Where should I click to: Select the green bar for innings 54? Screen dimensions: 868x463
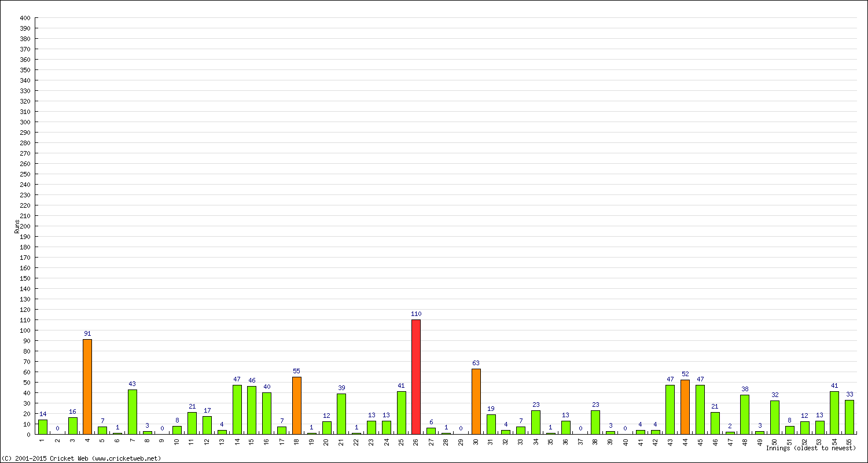click(834, 413)
